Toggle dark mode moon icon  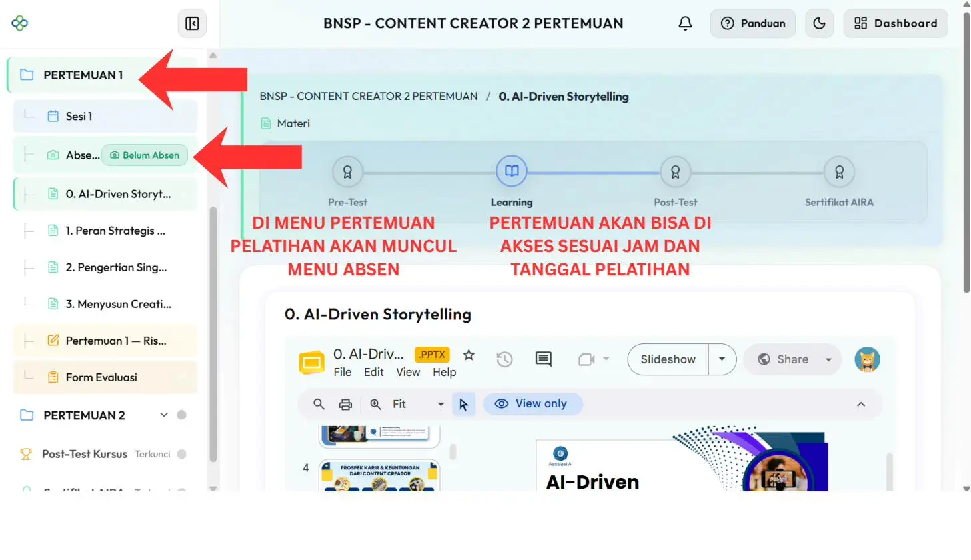pyautogui.click(x=819, y=23)
